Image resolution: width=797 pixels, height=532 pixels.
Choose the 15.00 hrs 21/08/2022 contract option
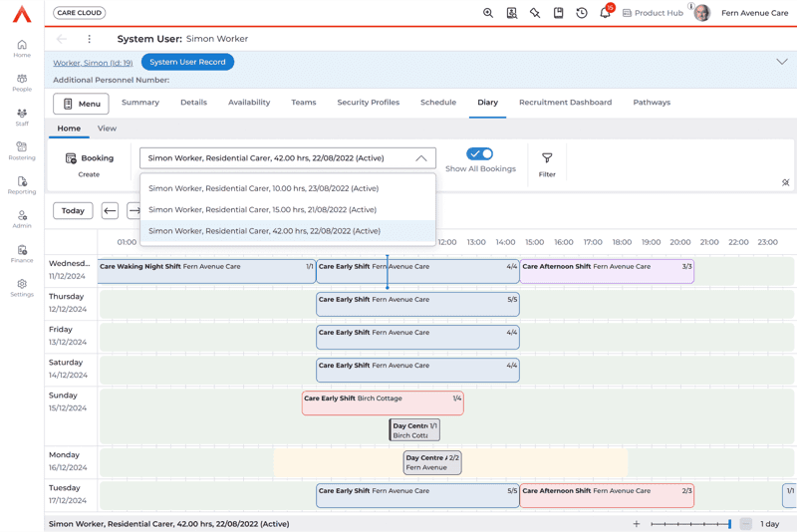pos(263,210)
